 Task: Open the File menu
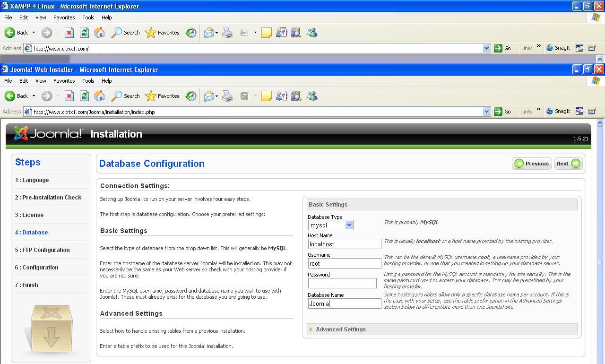[x=8, y=81]
